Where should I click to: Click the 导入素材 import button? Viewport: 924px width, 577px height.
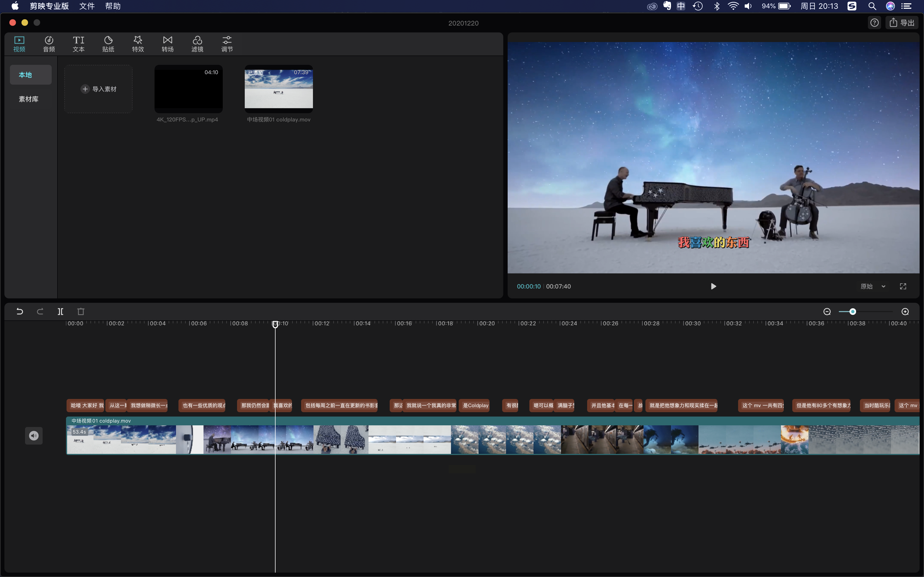click(98, 89)
